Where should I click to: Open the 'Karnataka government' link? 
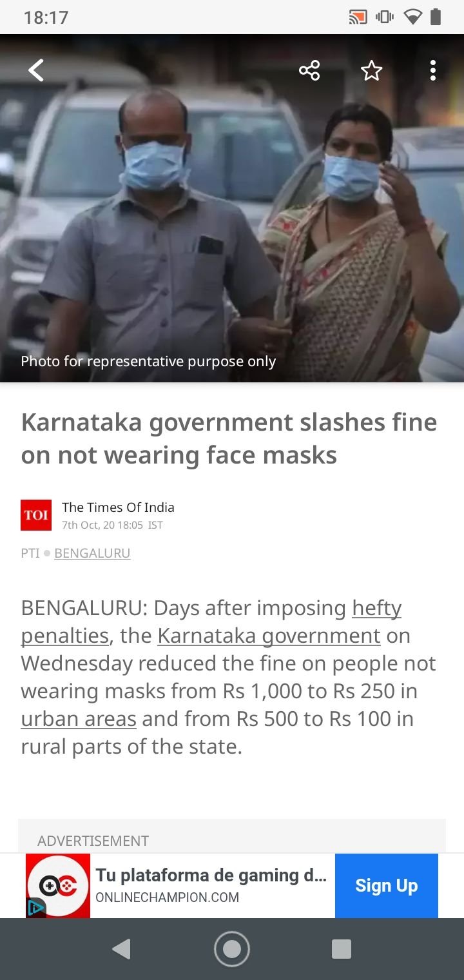tap(269, 636)
